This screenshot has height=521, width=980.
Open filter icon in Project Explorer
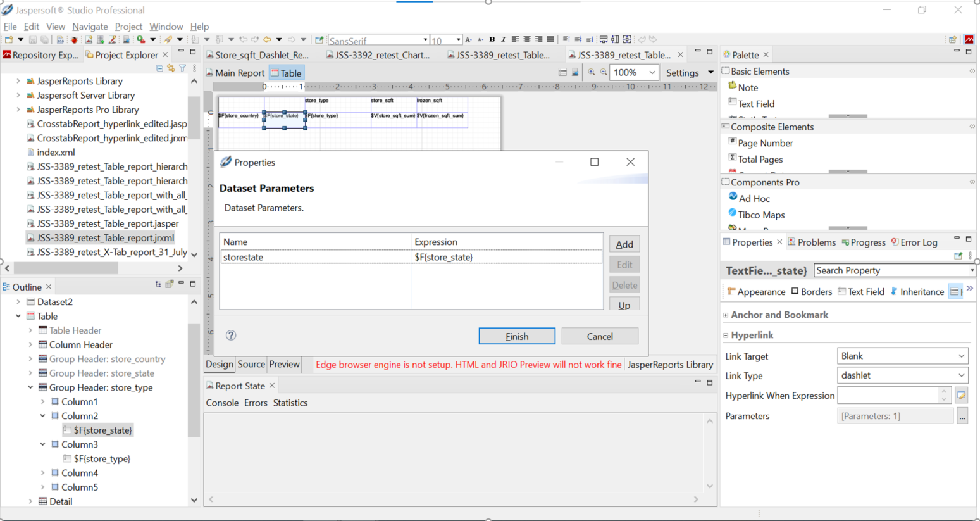coord(182,68)
